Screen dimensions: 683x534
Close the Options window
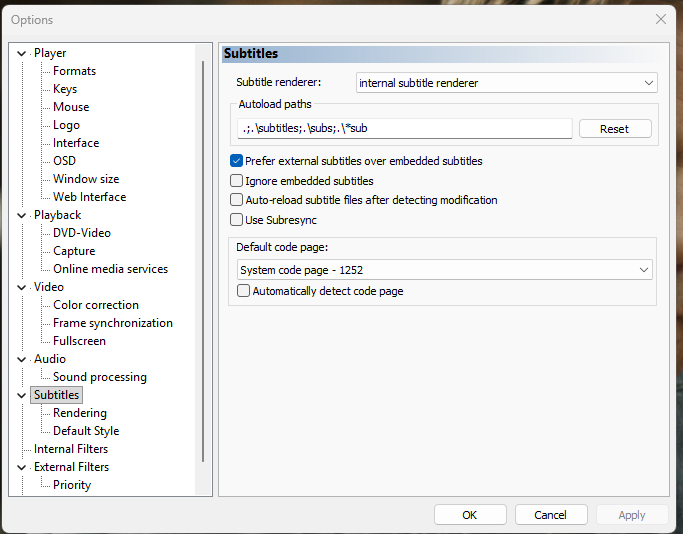(x=661, y=19)
